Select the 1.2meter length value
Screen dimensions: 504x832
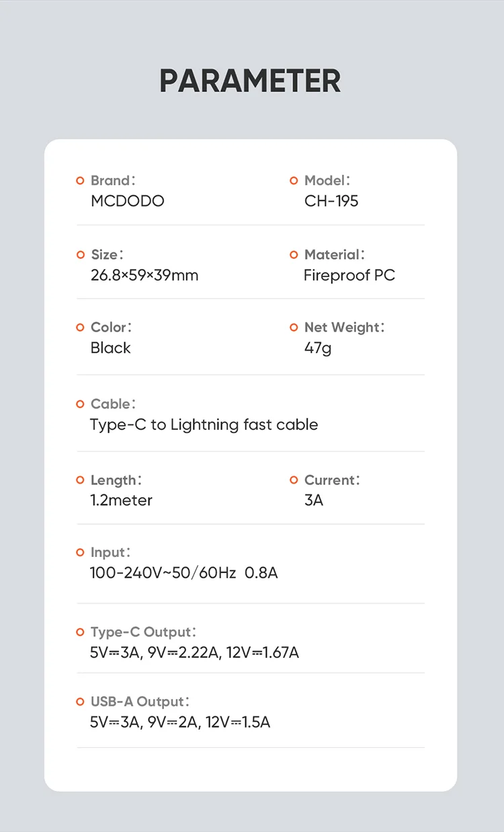(122, 500)
